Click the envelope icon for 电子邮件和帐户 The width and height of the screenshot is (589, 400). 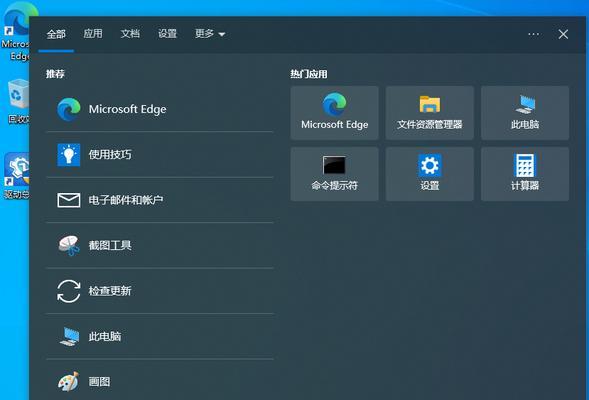coord(69,200)
